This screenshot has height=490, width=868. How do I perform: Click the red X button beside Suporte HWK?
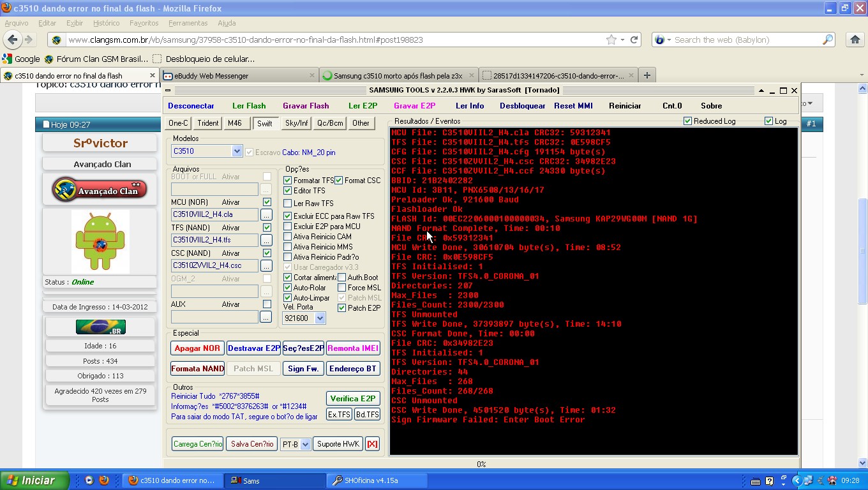point(372,444)
